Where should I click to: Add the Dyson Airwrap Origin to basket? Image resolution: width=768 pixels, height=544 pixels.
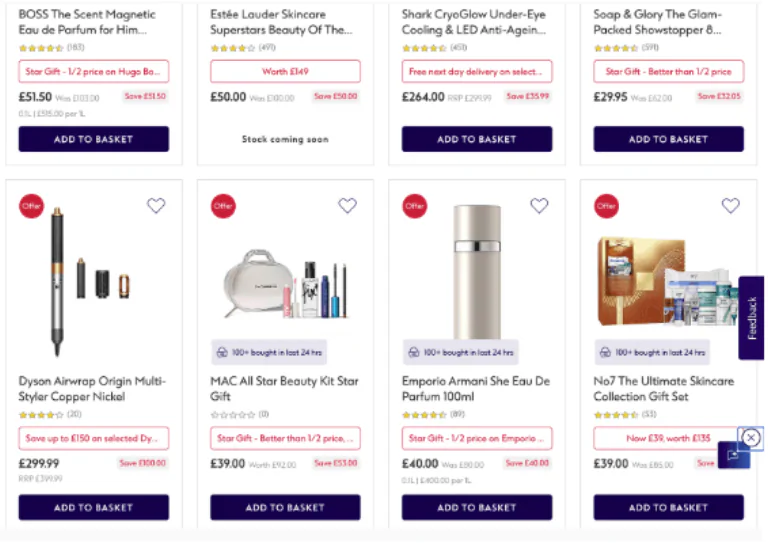pos(94,507)
